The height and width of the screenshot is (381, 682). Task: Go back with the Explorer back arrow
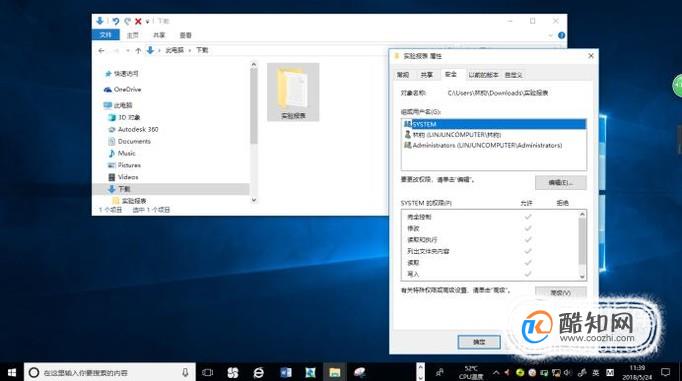coord(101,50)
